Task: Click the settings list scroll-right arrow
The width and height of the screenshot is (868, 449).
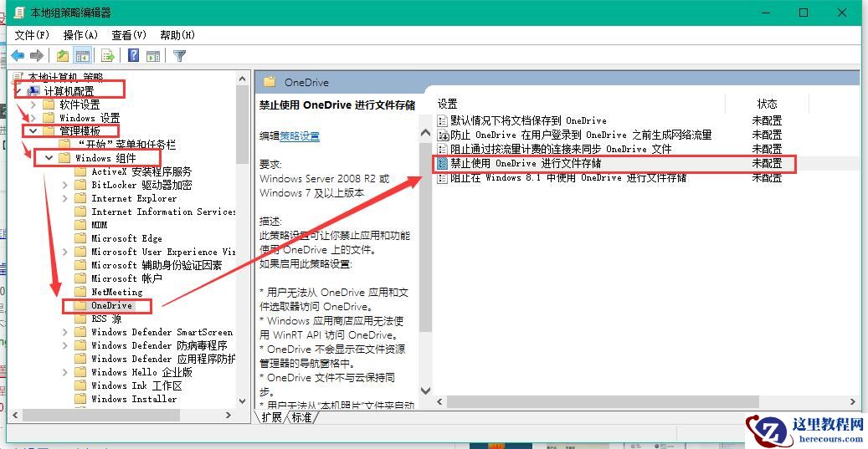Action: (x=853, y=402)
